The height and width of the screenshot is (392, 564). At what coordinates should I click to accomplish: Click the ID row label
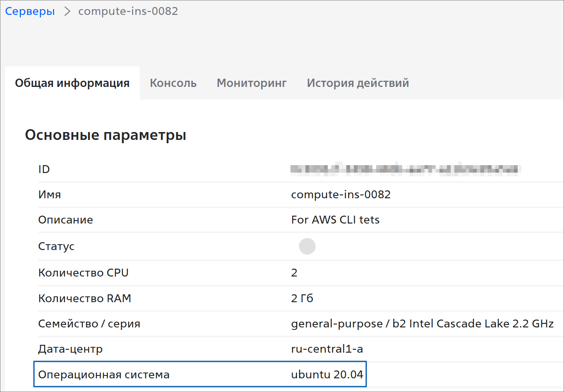point(44,169)
